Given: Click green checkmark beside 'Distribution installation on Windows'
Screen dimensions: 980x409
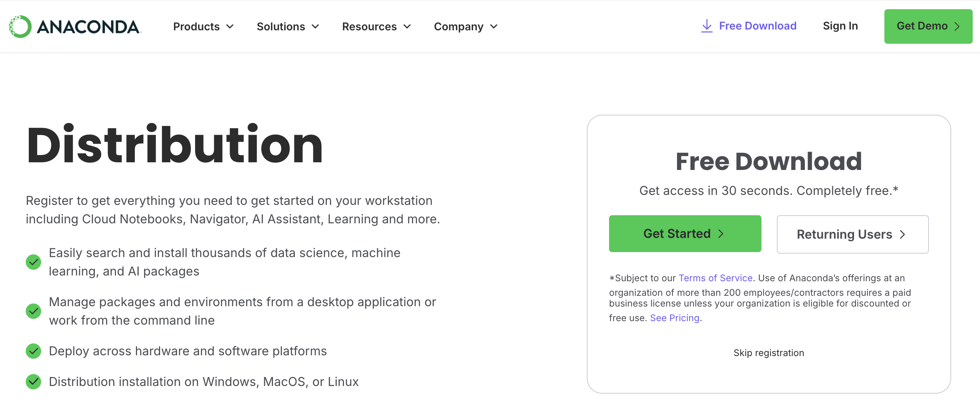Looking at the screenshot, I should (33, 382).
